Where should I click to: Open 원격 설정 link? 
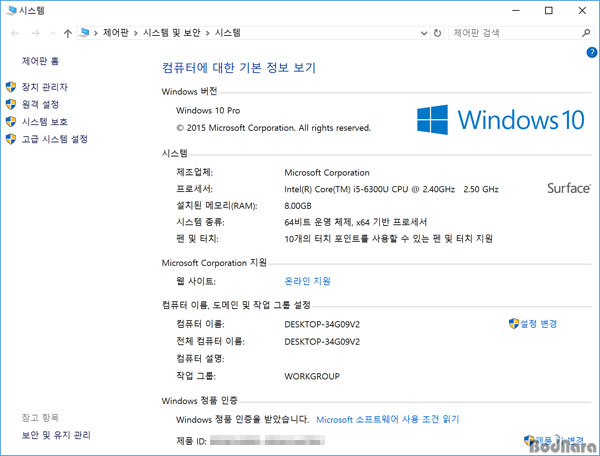(40, 104)
